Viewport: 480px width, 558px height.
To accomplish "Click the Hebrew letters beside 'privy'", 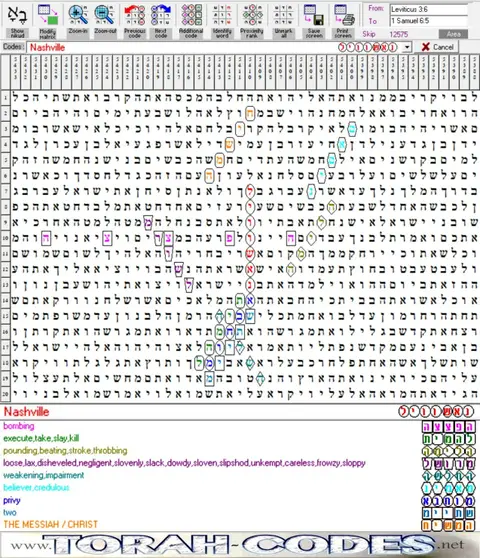I will 449,501.
